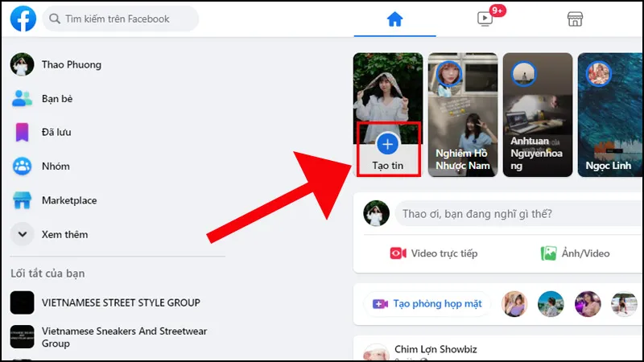Open Nhóm in sidebar
This screenshot has height=362, width=644.
pos(56,167)
